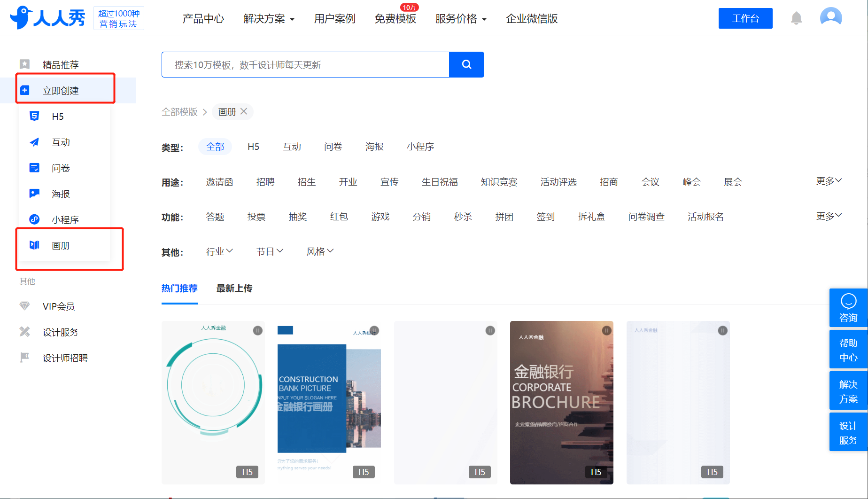Filter type by 小程序
Viewport: 868px width, 499px height.
tap(420, 147)
